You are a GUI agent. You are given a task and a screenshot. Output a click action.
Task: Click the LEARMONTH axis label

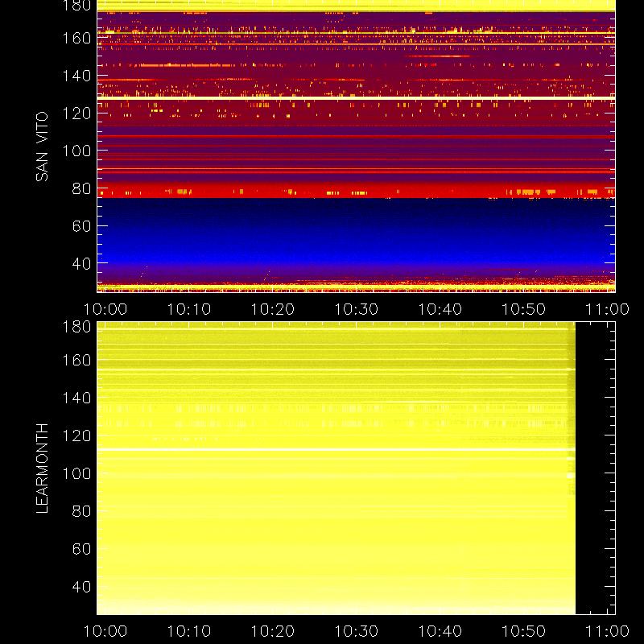pyautogui.click(x=42, y=469)
